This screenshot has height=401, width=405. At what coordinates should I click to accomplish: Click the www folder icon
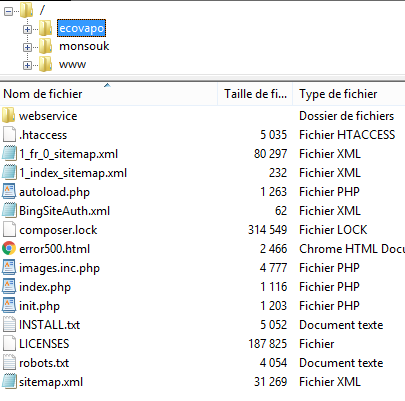[x=45, y=64]
